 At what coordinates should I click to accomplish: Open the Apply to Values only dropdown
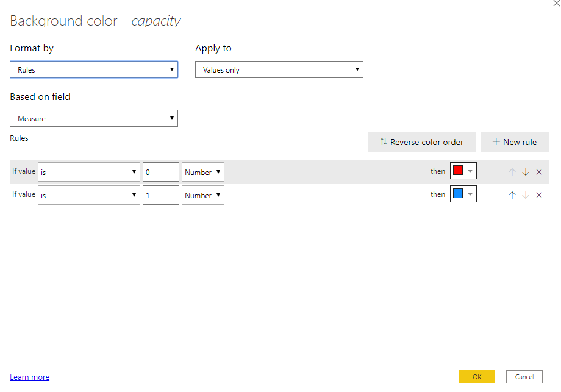(x=279, y=69)
